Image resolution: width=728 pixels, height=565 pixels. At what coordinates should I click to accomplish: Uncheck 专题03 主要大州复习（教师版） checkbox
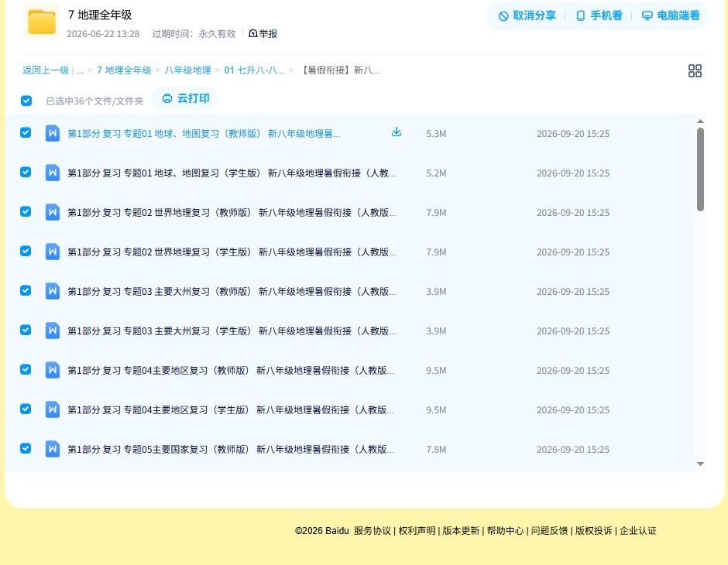(x=26, y=290)
